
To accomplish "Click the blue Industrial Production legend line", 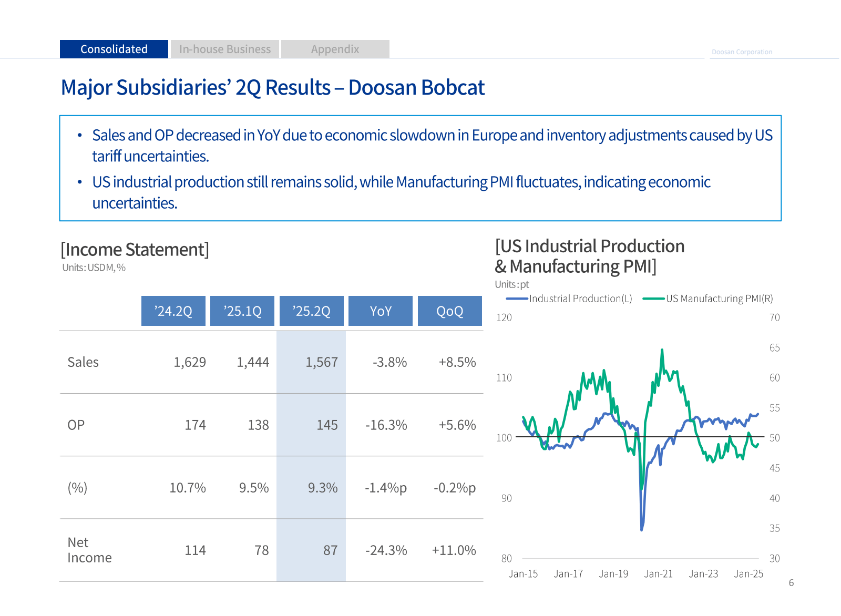I will (517, 299).
